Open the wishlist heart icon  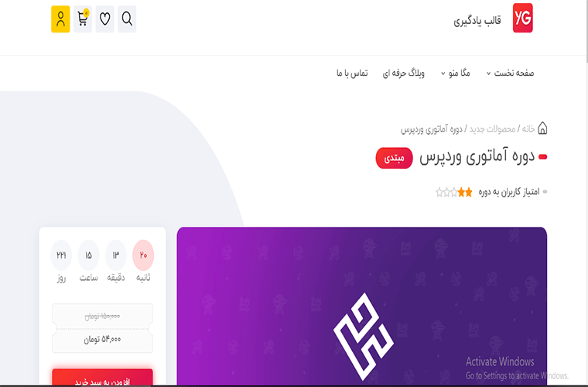[x=104, y=19]
